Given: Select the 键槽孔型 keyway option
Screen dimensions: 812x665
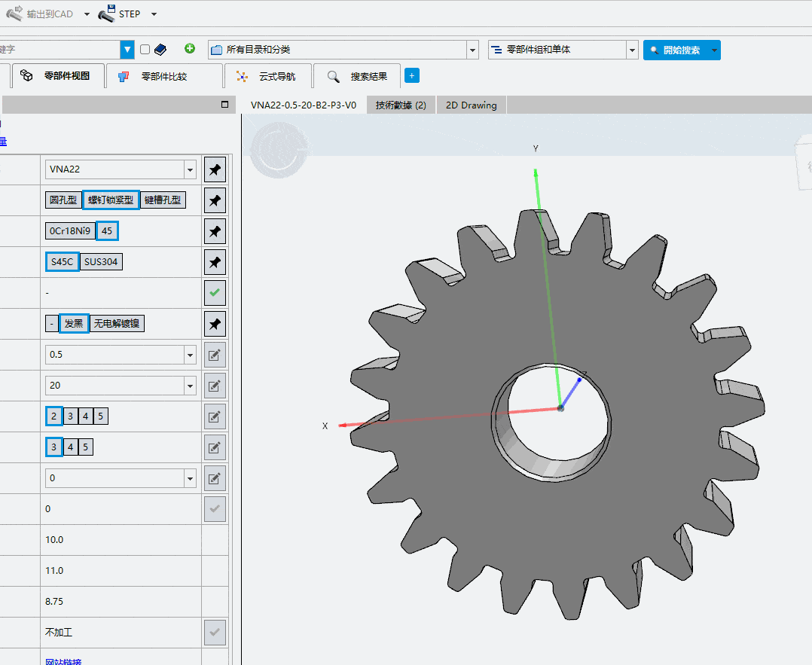Looking at the screenshot, I should pyautogui.click(x=163, y=200).
